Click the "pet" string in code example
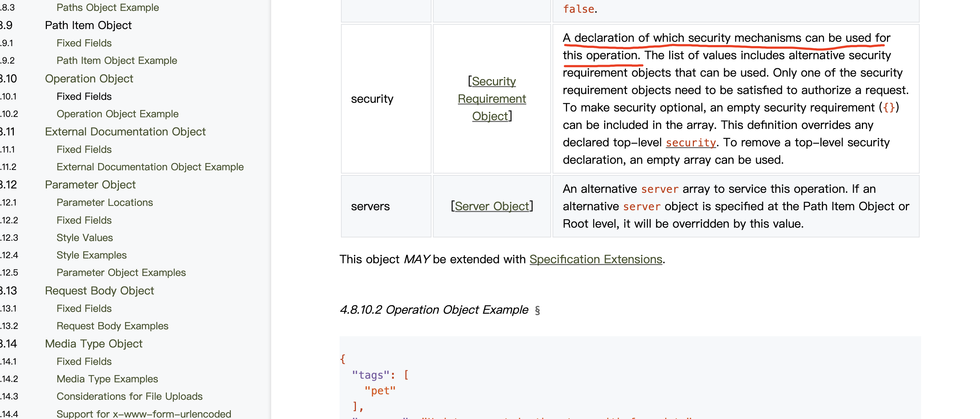The height and width of the screenshot is (419, 980). click(380, 391)
